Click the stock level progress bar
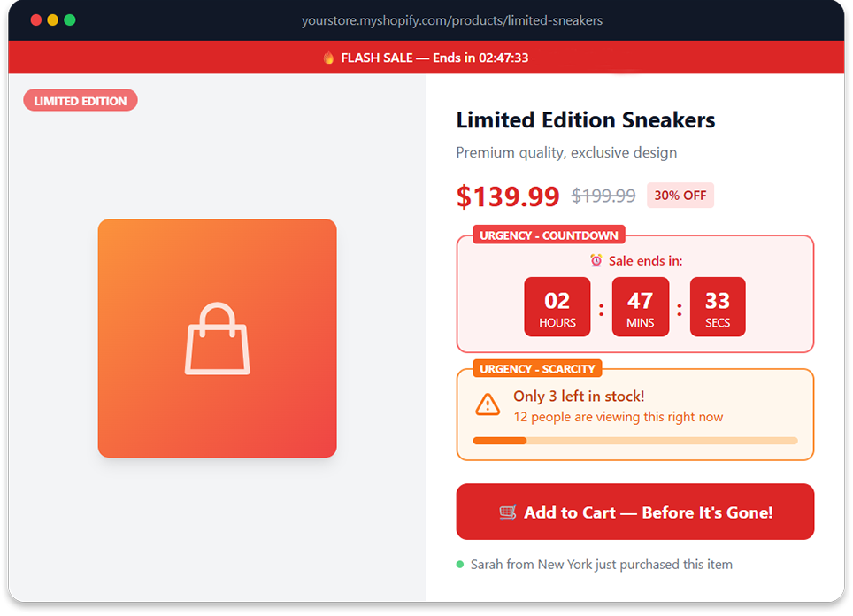This screenshot has width=853, height=616. click(x=634, y=440)
